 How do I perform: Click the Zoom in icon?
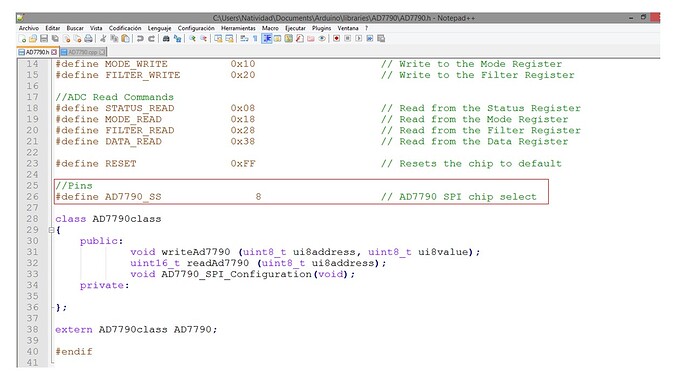tap(192, 39)
